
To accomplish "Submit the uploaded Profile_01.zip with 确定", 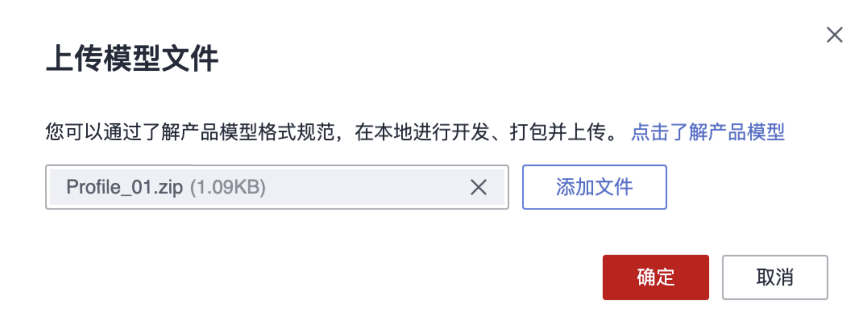I will click(x=656, y=277).
